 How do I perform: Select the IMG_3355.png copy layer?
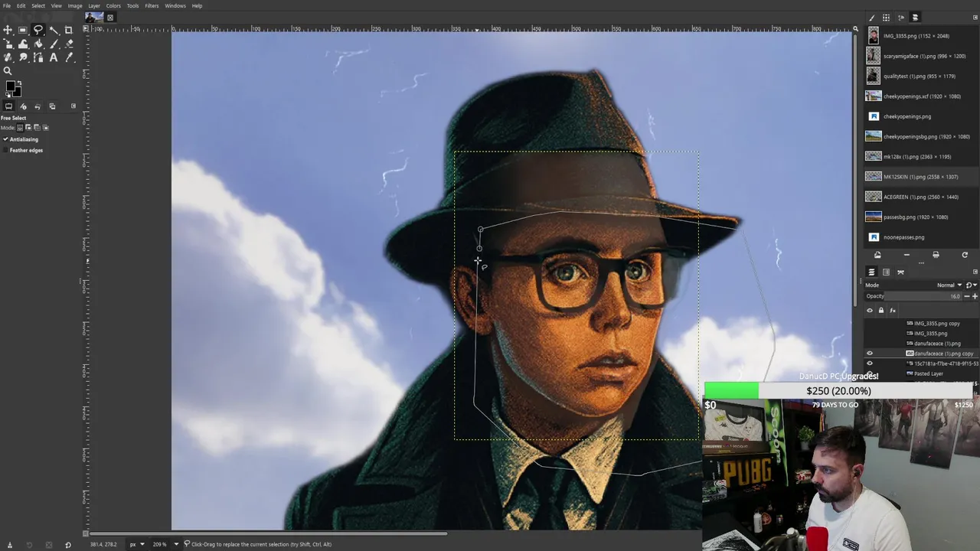pos(922,324)
